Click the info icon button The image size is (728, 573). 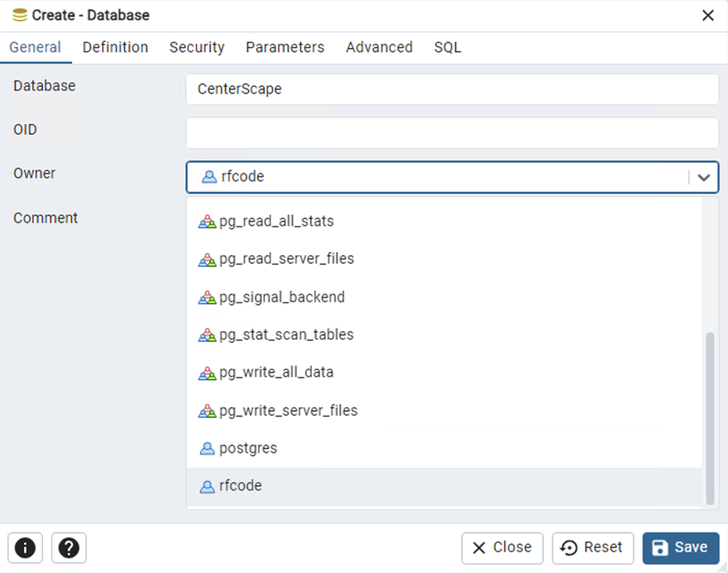pyautogui.click(x=25, y=548)
